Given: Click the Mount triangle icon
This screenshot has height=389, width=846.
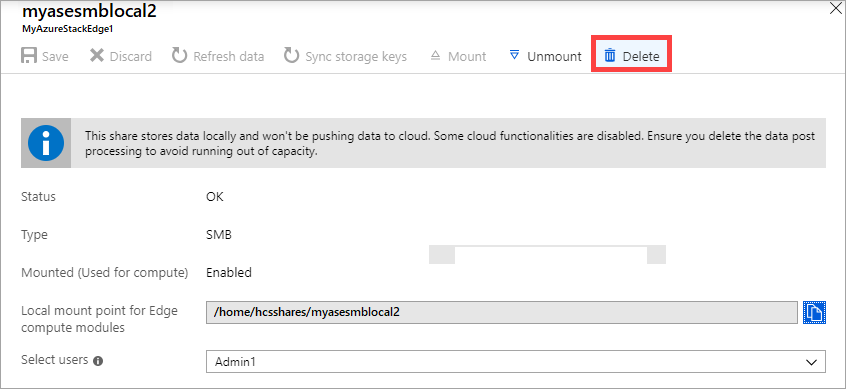Looking at the screenshot, I should point(435,56).
